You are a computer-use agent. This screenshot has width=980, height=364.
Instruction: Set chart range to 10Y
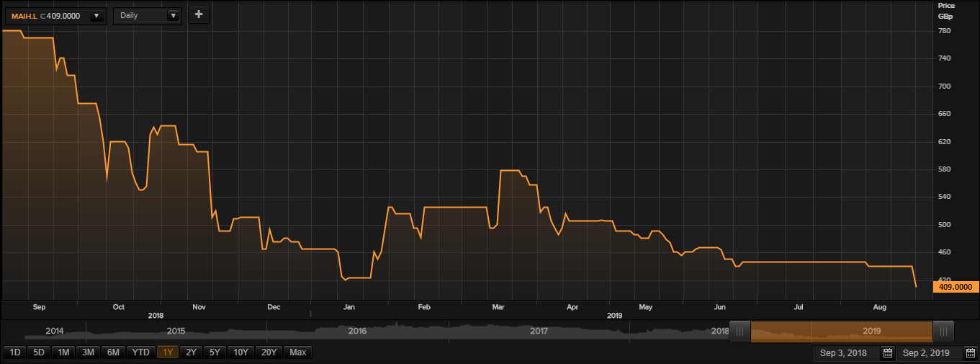coord(242,352)
